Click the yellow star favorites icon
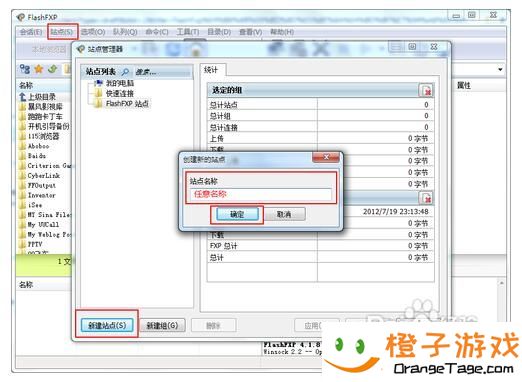 coord(39,69)
